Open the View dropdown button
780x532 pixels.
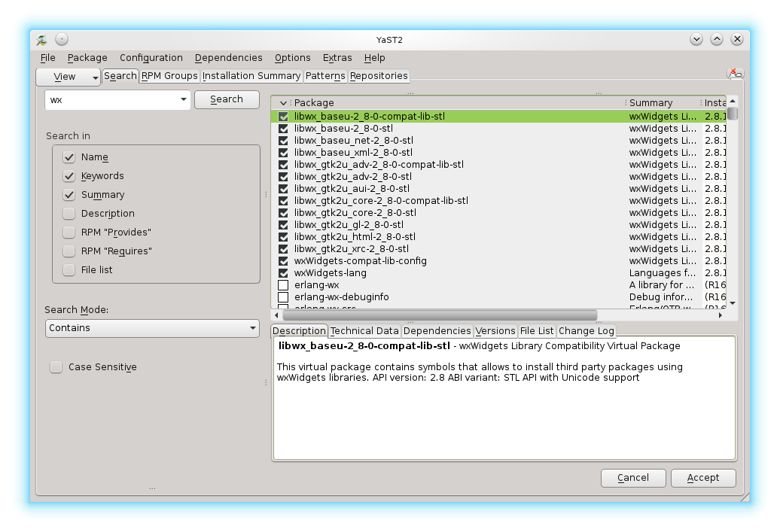pyautogui.click(x=69, y=77)
